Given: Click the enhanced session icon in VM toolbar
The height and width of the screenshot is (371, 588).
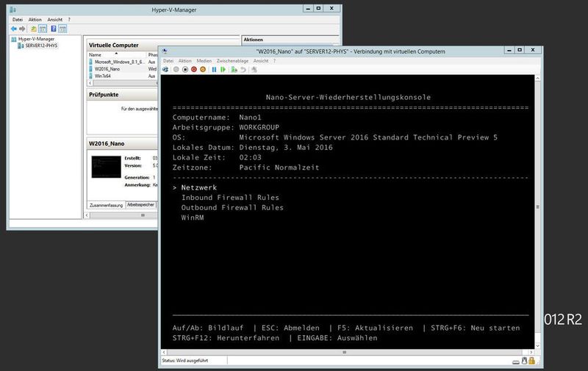Looking at the screenshot, I should pyautogui.click(x=254, y=70).
